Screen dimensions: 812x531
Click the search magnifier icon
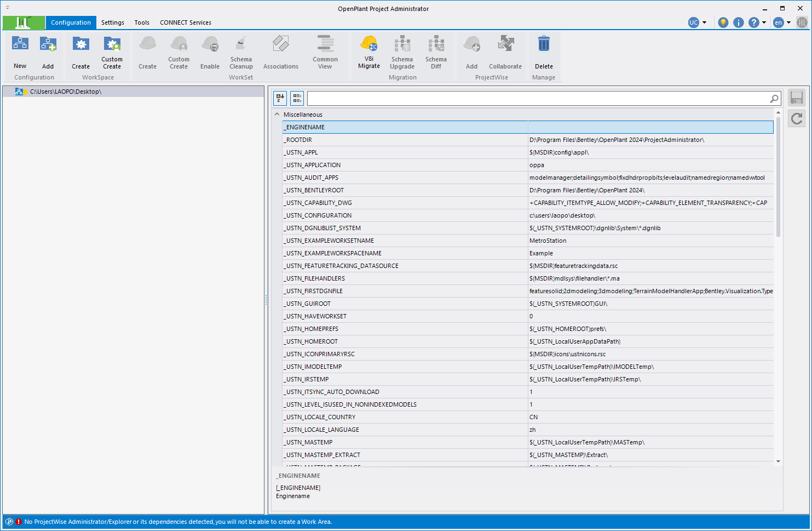tap(774, 99)
